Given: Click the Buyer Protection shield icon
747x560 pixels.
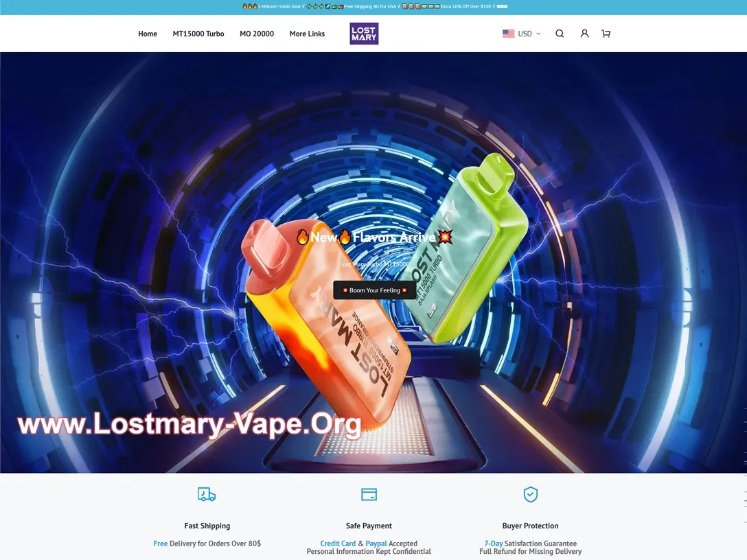Looking at the screenshot, I should coord(530,494).
